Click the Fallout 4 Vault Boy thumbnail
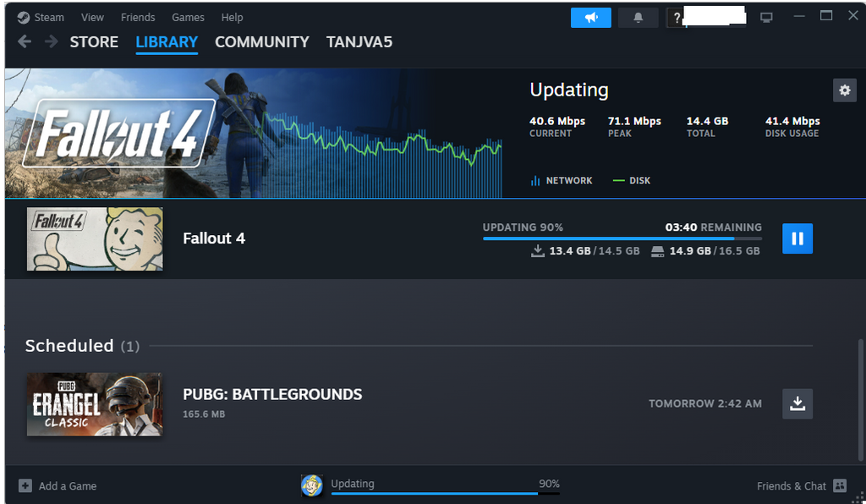This screenshot has height=504, width=866. pyautogui.click(x=95, y=238)
